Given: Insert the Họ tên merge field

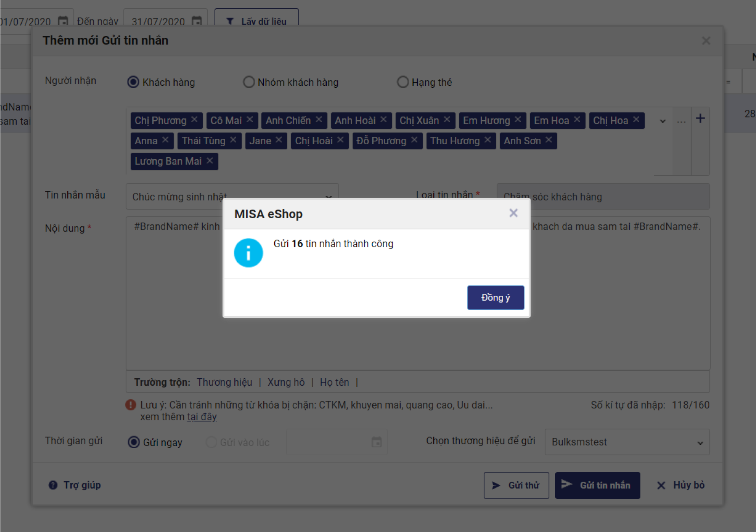Looking at the screenshot, I should click(334, 382).
